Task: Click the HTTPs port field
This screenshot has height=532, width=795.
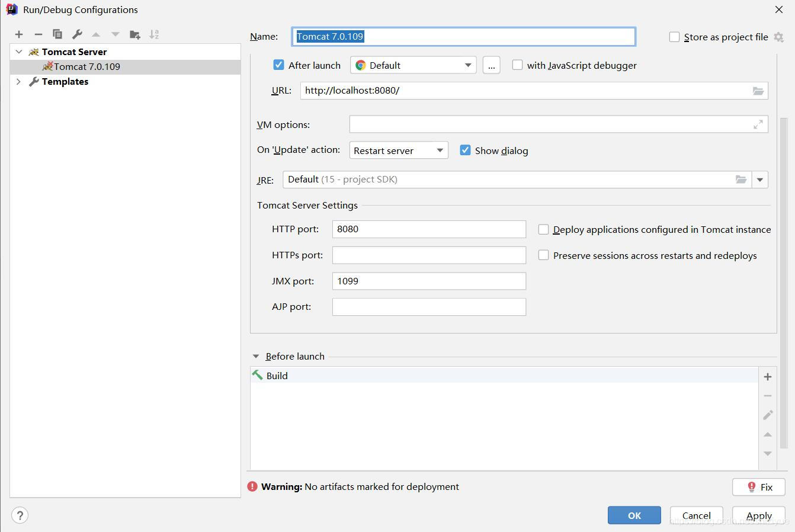Action: point(429,255)
